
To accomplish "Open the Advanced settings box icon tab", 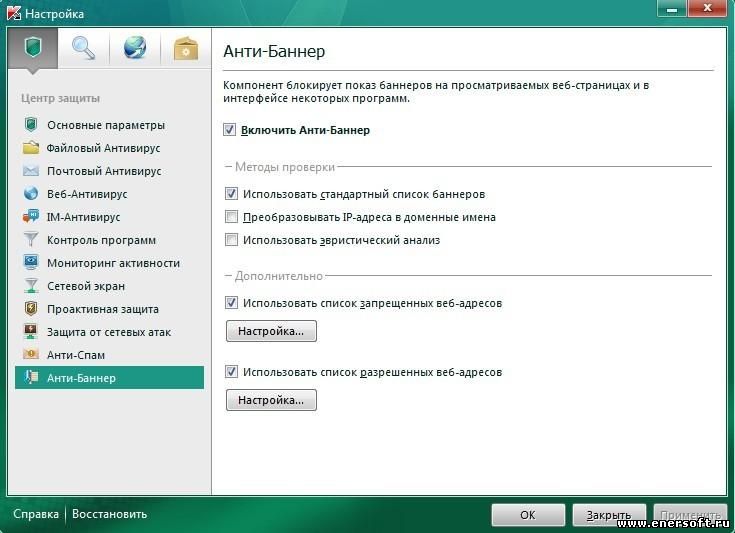I will coord(186,48).
